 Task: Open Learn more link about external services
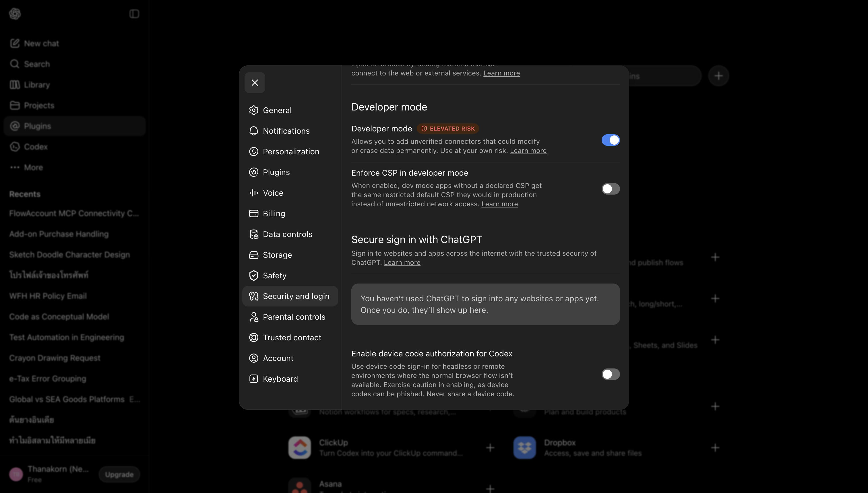[501, 73]
